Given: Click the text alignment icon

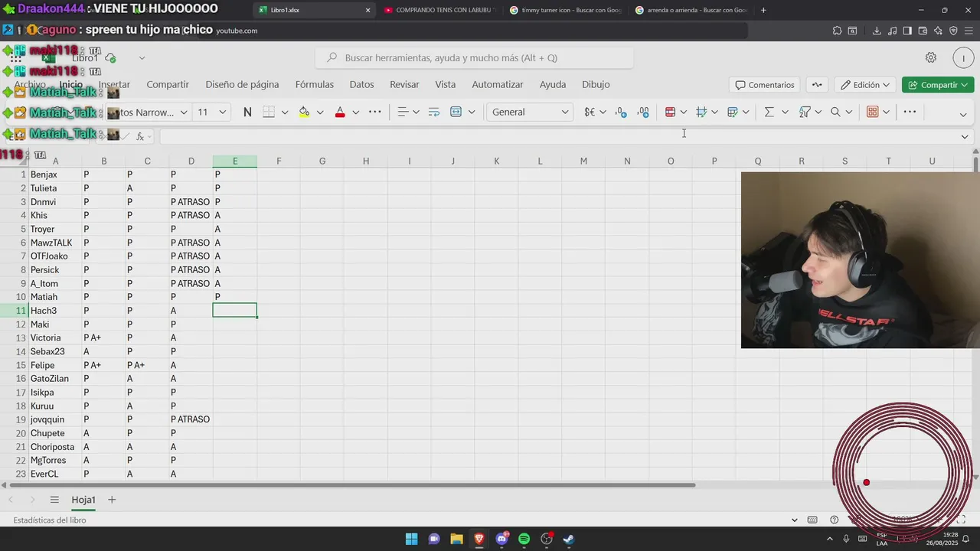Looking at the screenshot, I should click(x=403, y=112).
